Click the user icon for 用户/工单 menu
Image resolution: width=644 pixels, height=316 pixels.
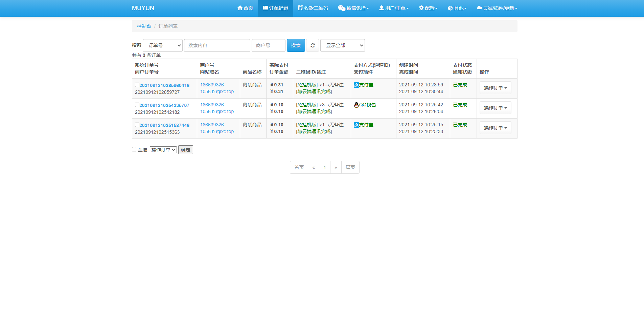click(381, 8)
